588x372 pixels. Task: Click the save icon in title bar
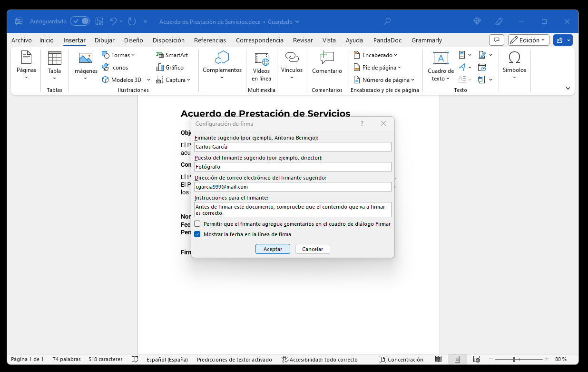(x=99, y=21)
